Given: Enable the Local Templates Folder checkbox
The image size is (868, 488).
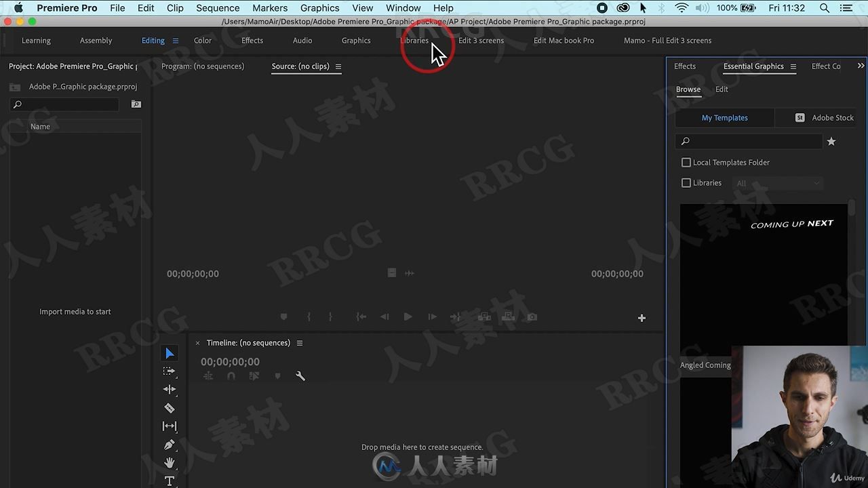Looking at the screenshot, I should click(686, 163).
